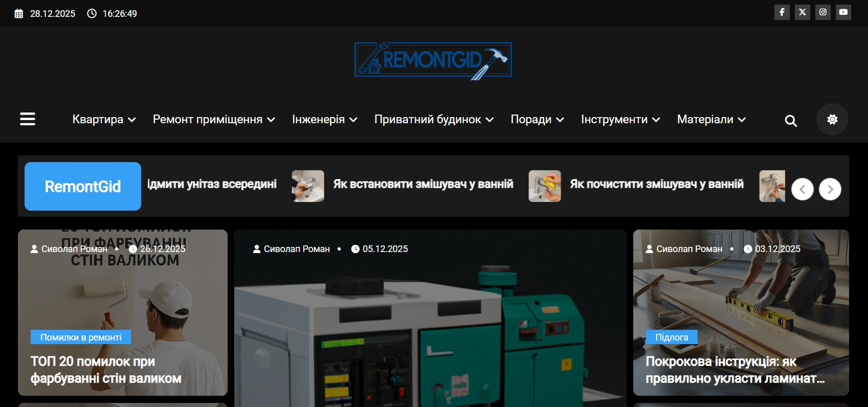Expand the Приватний будинок dropdown menu
868x407 pixels.
434,120
